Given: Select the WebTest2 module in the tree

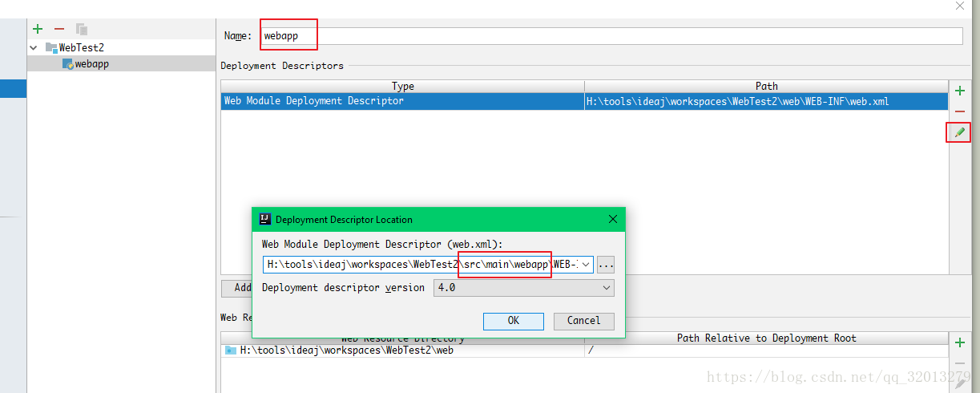Looking at the screenshot, I should pos(75,48).
